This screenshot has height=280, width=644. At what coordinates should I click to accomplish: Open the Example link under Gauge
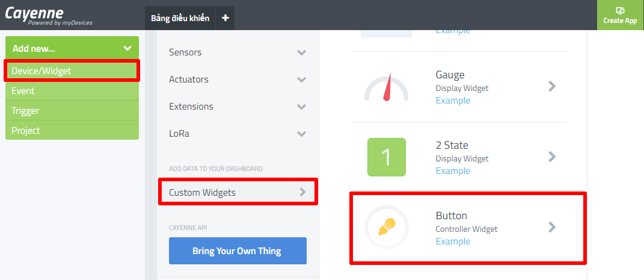453,101
